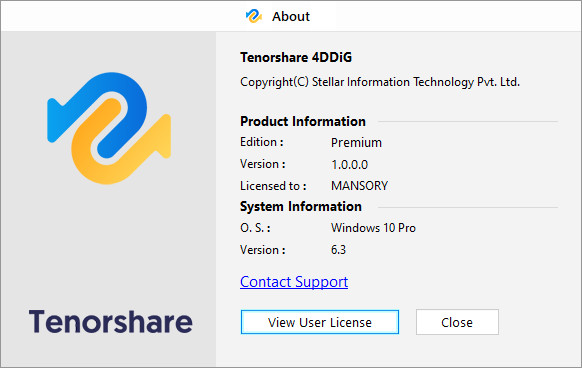The image size is (582, 368).
Task: Click the 'Tenorshare 4DDiG' product title
Action: click(296, 57)
